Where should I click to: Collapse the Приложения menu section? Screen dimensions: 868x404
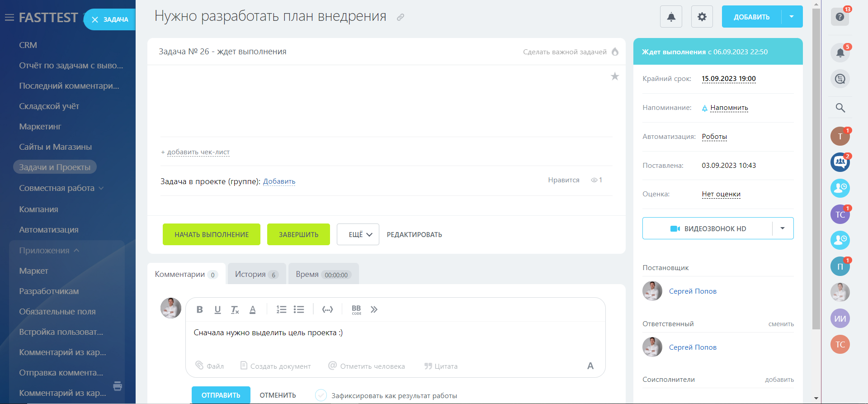point(49,251)
